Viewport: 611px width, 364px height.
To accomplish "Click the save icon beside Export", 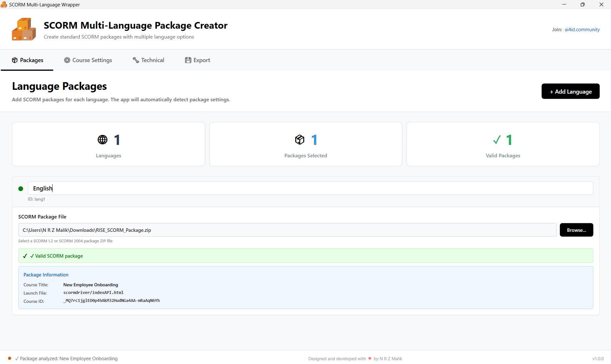I will pos(188,60).
